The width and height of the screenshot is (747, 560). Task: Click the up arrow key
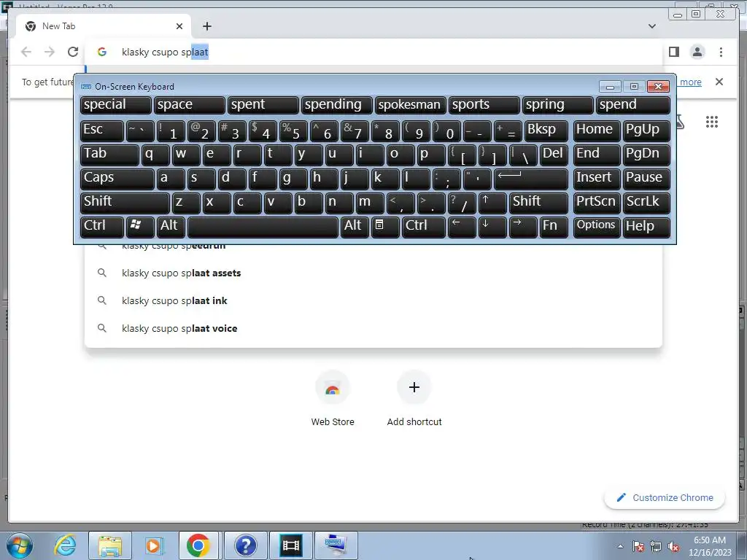pyautogui.click(x=492, y=203)
